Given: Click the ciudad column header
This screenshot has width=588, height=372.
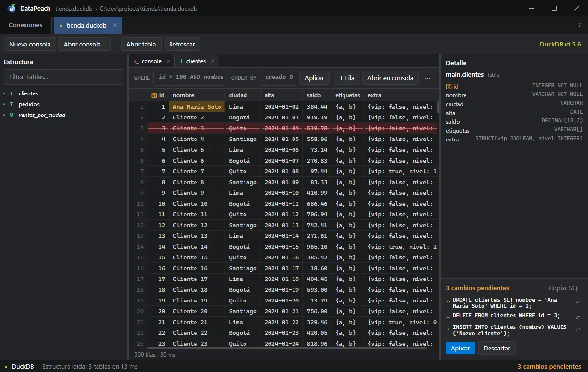Looking at the screenshot, I should click(x=243, y=95).
